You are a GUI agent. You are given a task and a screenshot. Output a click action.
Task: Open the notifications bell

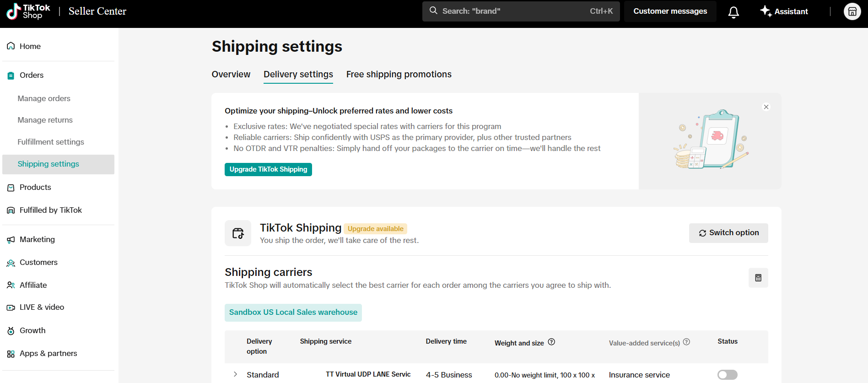click(x=733, y=12)
